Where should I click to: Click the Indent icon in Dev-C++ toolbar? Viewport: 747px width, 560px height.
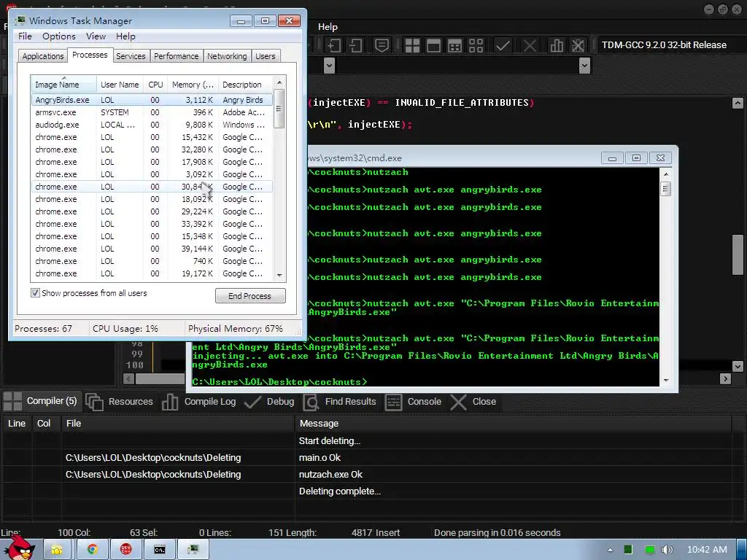pos(334,45)
